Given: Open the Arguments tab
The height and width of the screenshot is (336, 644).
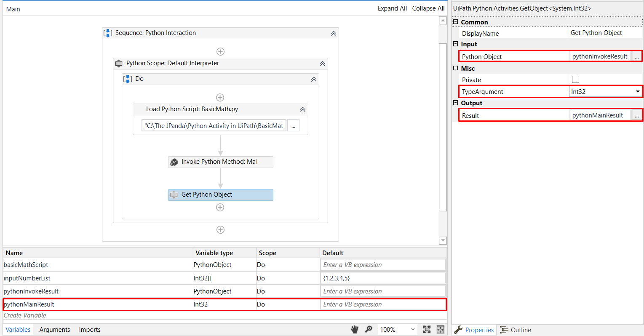Looking at the screenshot, I should (54, 330).
